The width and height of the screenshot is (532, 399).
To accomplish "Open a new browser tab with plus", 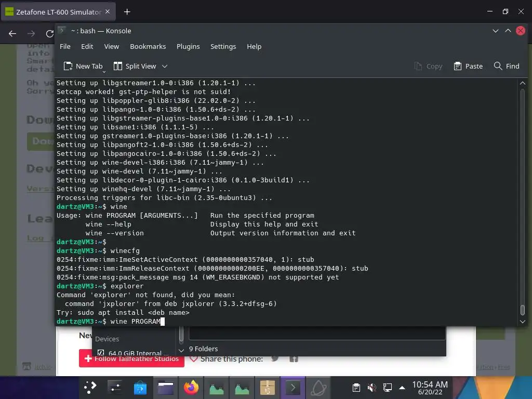I will click(127, 12).
